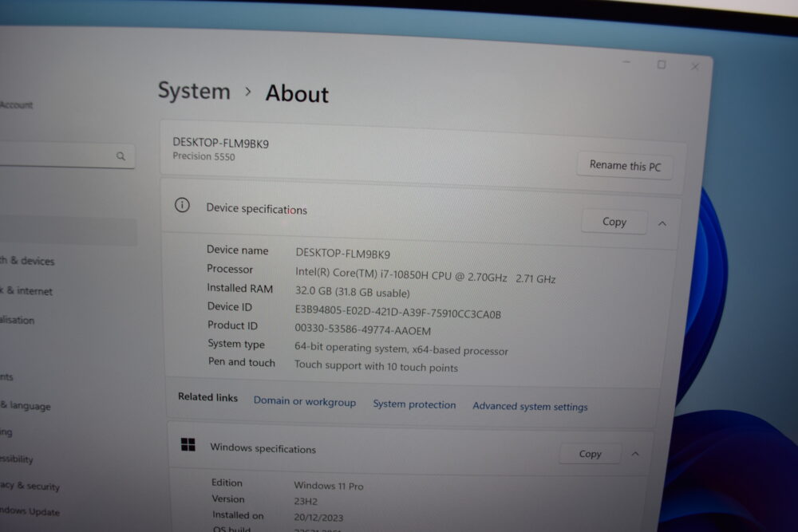Image resolution: width=798 pixels, height=532 pixels.
Task: Close the Settings window
Action: click(x=695, y=67)
